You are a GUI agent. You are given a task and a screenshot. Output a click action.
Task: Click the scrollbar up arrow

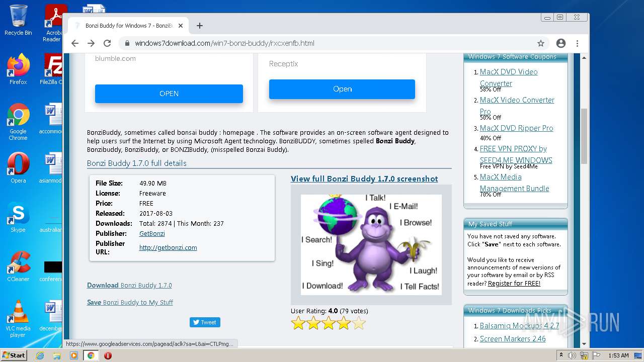584,58
